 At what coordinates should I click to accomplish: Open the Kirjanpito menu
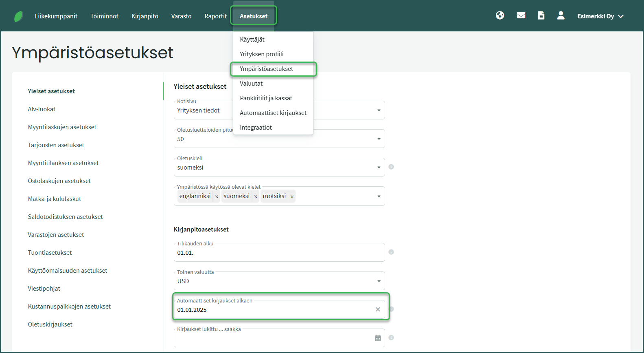pyautogui.click(x=145, y=16)
